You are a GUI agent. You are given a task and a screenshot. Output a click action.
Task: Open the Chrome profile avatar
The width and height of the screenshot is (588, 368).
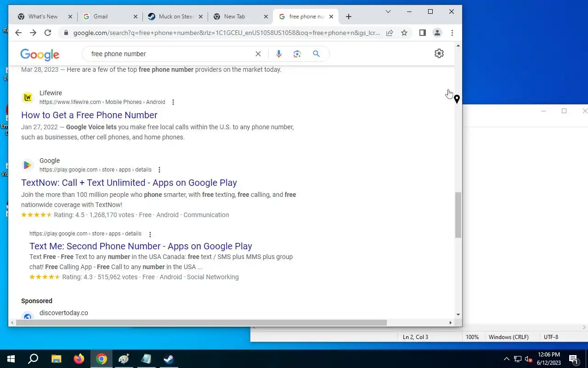437,33
